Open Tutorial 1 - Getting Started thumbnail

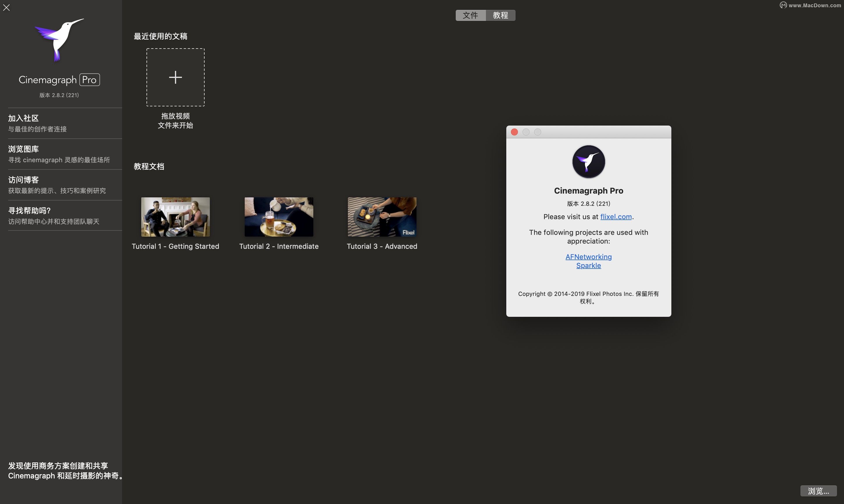click(x=176, y=217)
